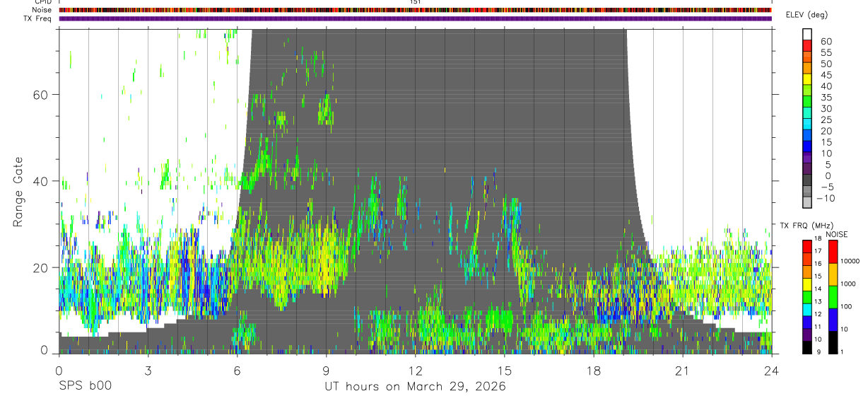Click the light gray bottom ELEV colorbar segment
This screenshot has height=401, width=868.
(807, 202)
